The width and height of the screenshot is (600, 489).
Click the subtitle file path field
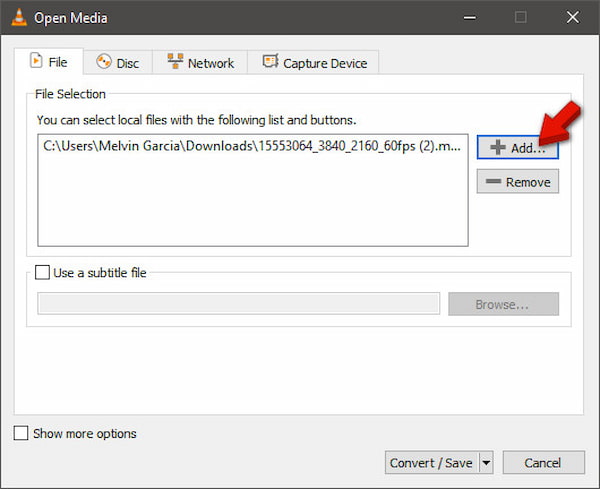coord(238,304)
